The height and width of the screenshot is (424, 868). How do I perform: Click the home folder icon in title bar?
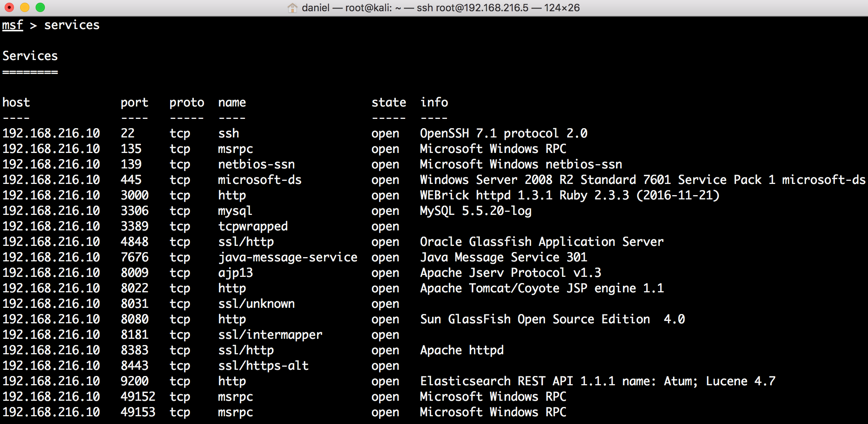pyautogui.click(x=293, y=8)
